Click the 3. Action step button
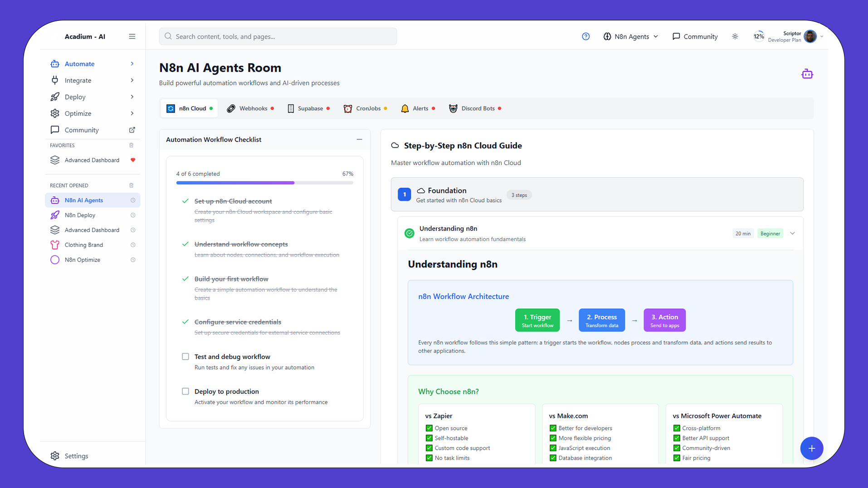 pos(665,320)
